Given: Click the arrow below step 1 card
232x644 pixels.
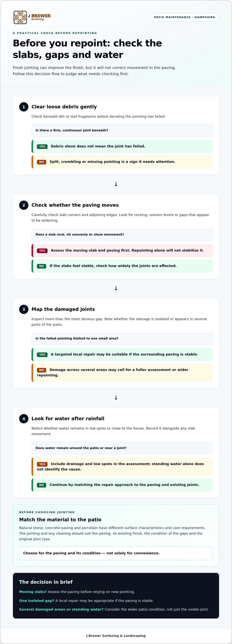Looking at the screenshot, I should point(116,184).
